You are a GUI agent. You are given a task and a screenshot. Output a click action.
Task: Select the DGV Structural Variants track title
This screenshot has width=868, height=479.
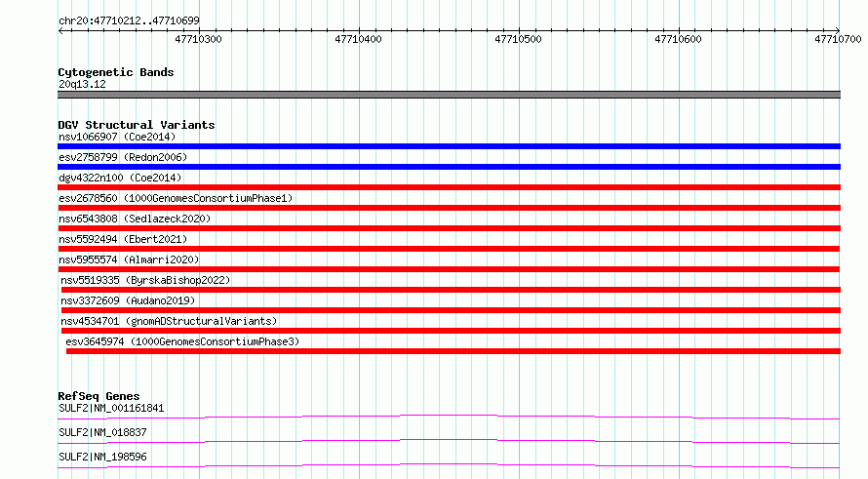point(137,125)
